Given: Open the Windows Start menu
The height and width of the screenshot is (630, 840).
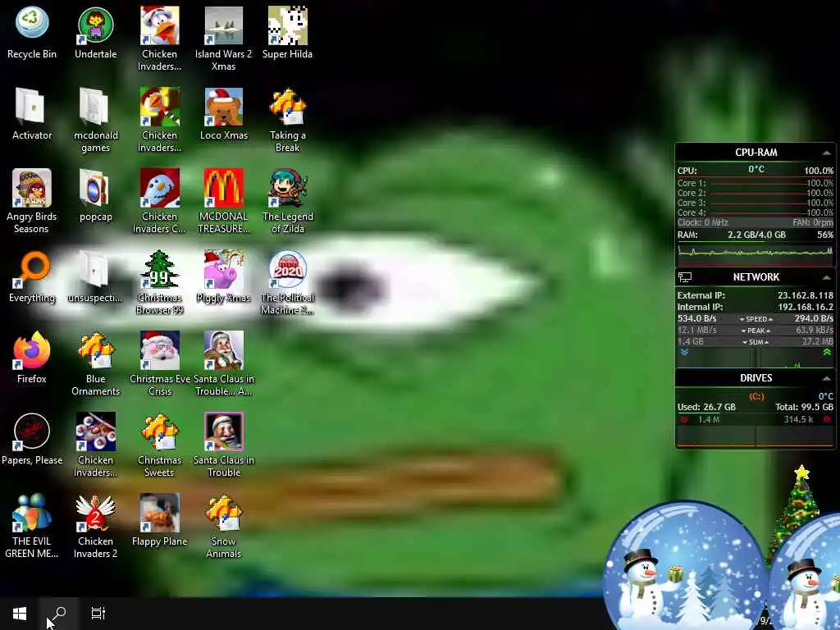Looking at the screenshot, I should click(20, 614).
